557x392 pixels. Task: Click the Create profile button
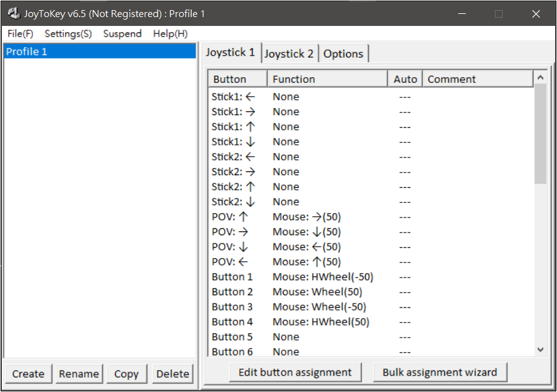click(x=28, y=374)
